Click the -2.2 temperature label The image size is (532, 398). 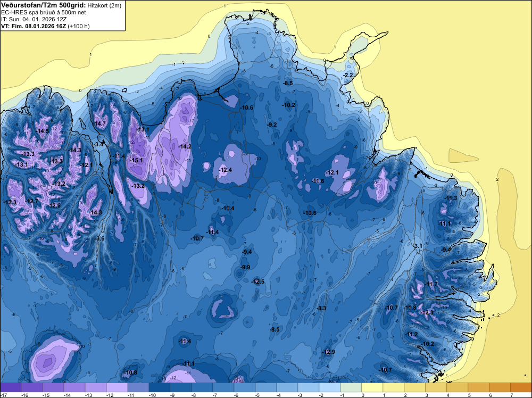[348, 75]
